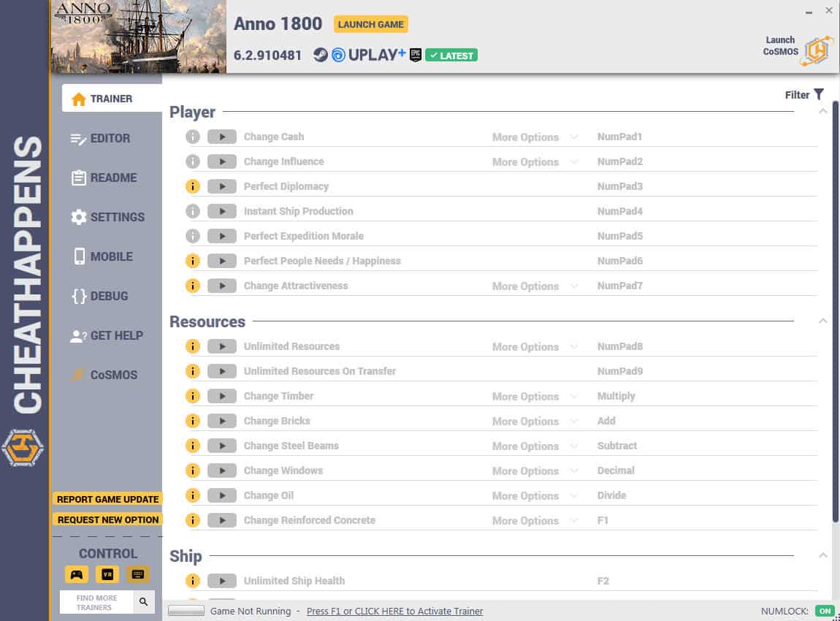Collapse the Player section
The height and width of the screenshot is (621, 840).
tap(823, 112)
